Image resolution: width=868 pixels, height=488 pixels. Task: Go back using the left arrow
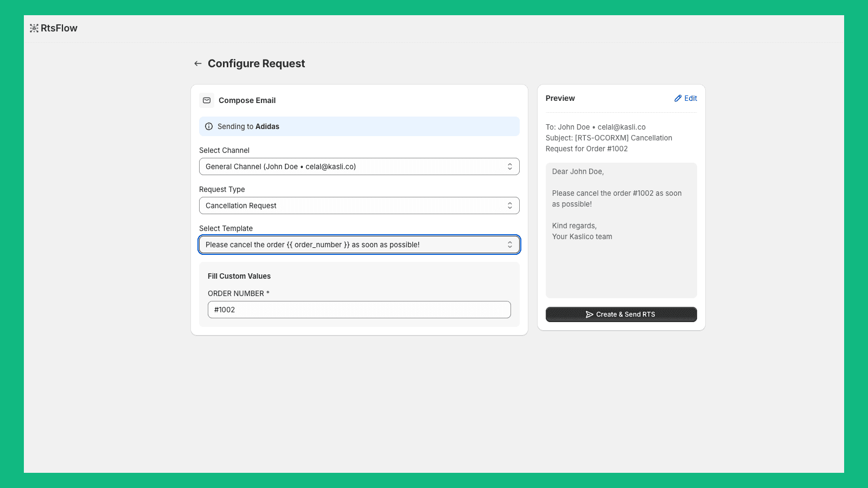[198, 63]
